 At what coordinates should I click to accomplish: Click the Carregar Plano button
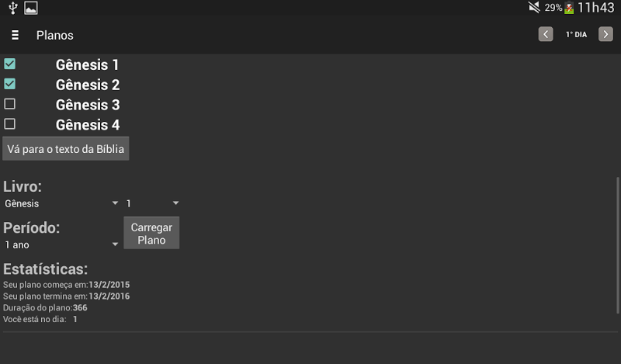pos(151,233)
